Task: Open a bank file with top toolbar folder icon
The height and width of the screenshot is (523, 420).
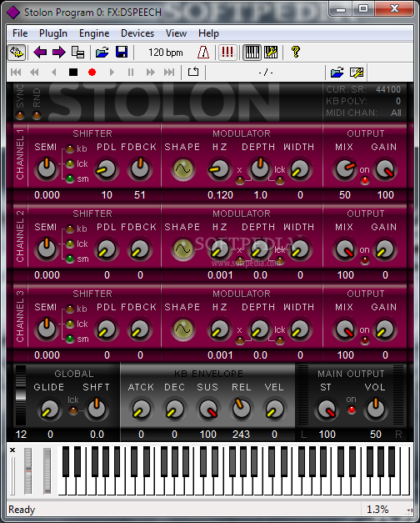Action: tap(102, 53)
